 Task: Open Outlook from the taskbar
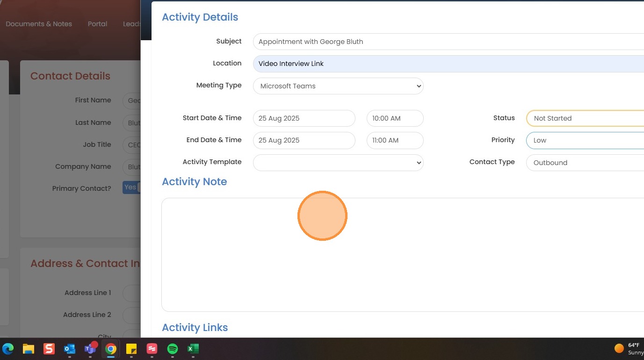click(x=70, y=349)
